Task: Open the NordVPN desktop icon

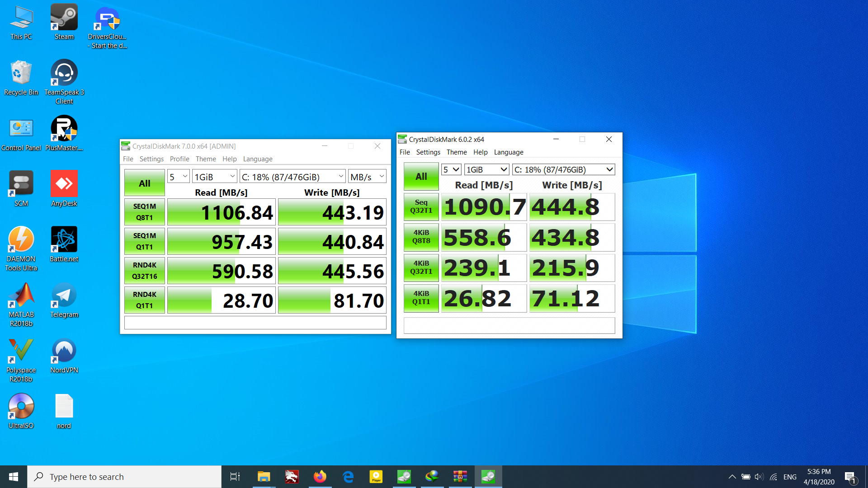Action: 64,356
